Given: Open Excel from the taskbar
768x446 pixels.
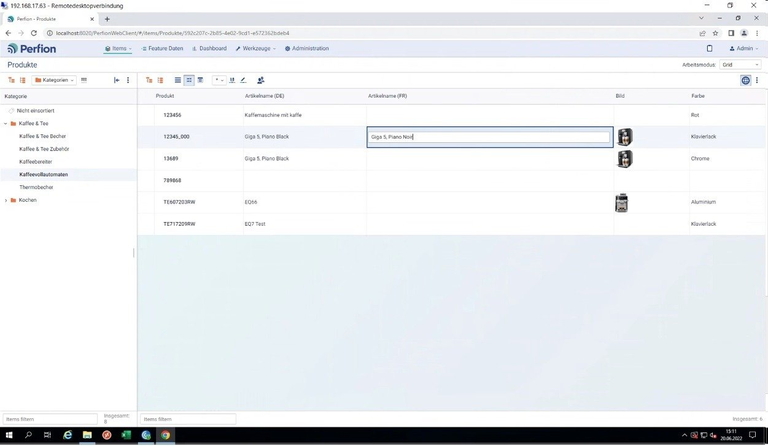Looking at the screenshot, I should click(x=126, y=435).
